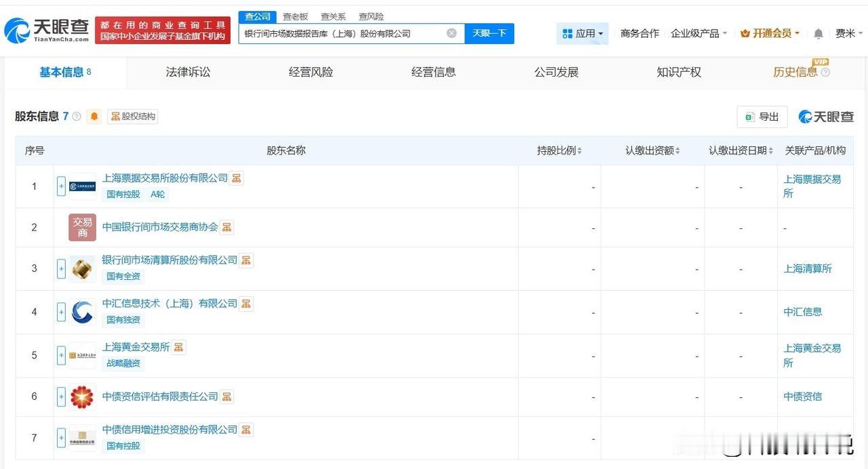Select the 查关系 search tab

tap(333, 16)
